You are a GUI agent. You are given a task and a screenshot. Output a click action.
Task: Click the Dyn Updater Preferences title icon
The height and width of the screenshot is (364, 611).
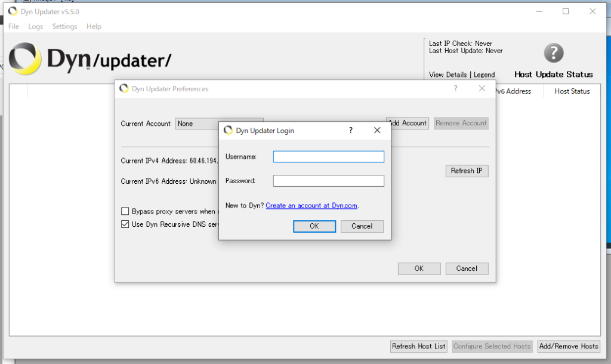coord(124,88)
